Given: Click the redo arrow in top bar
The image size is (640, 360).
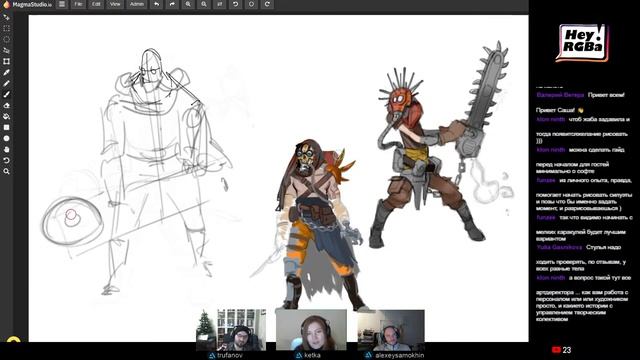Looking at the screenshot, I should click(172, 4).
